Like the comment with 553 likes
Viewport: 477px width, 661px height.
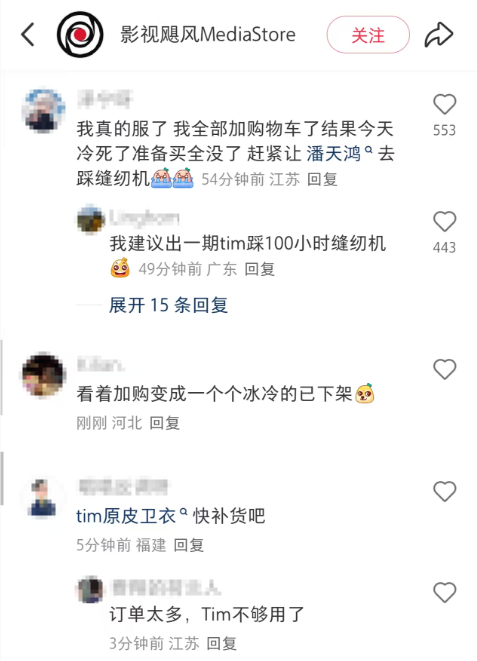[x=445, y=104]
